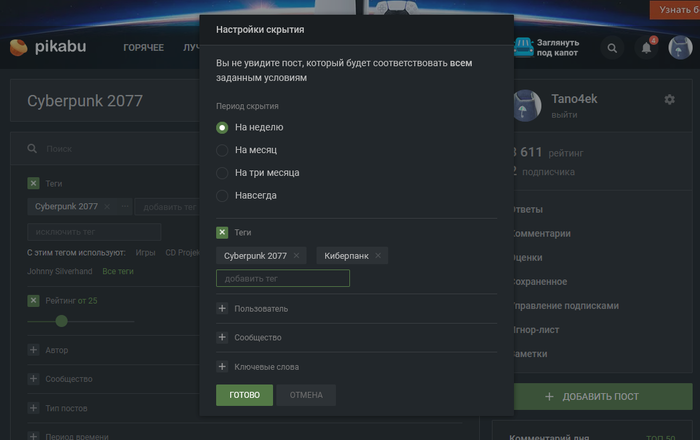Open profile settings gear icon
Screen dimensions: 700x440
tap(669, 99)
